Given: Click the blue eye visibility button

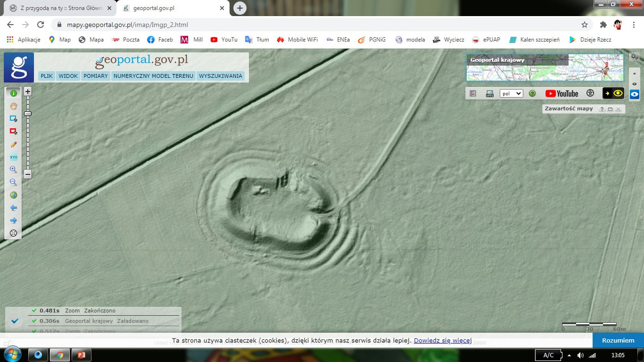Looking at the screenshot, I should tap(634, 94).
